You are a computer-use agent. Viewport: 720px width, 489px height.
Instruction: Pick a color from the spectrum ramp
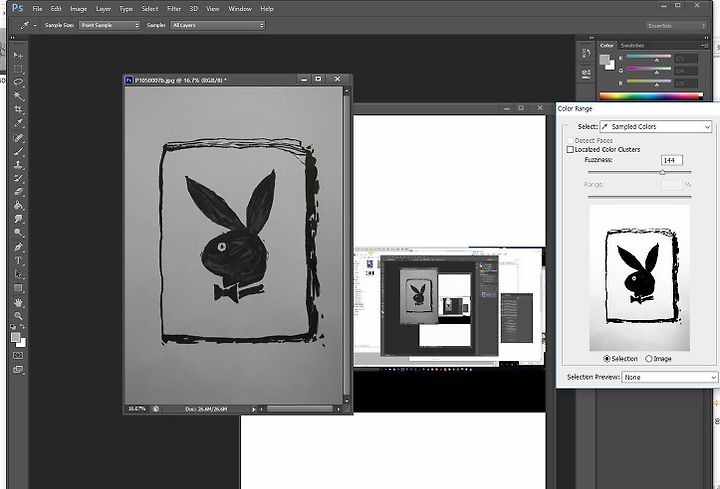point(651,96)
